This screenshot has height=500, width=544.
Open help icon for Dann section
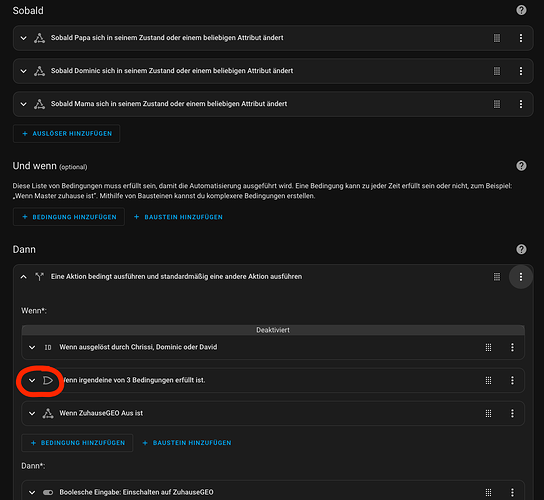coord(521,249)
